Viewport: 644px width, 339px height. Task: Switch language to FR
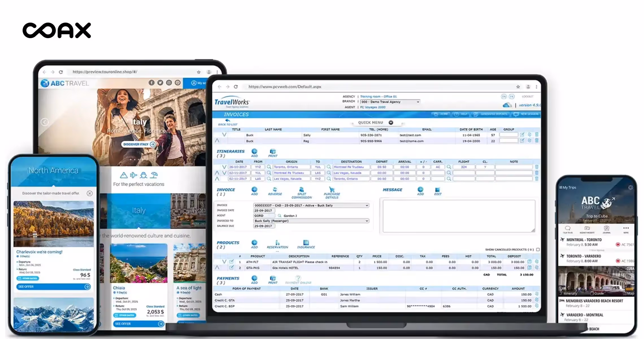(512, 97)
